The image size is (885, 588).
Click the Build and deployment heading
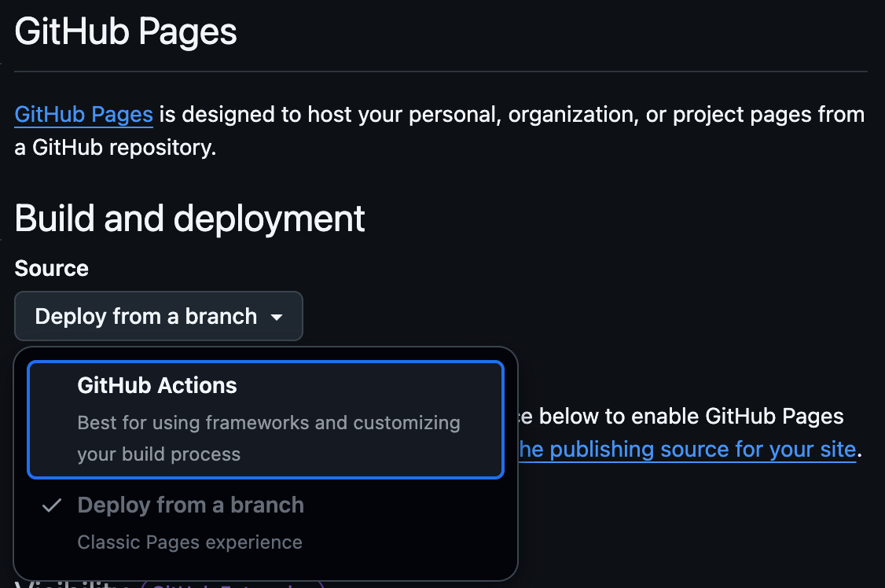[x=189, y=219]
